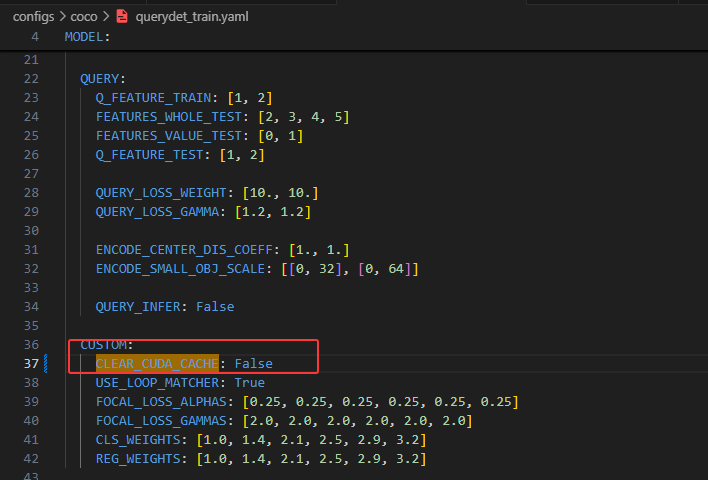Click the Q_FEATURE_TEST key
The width and height of the screenshot is (708, 480).
(149, 154)
